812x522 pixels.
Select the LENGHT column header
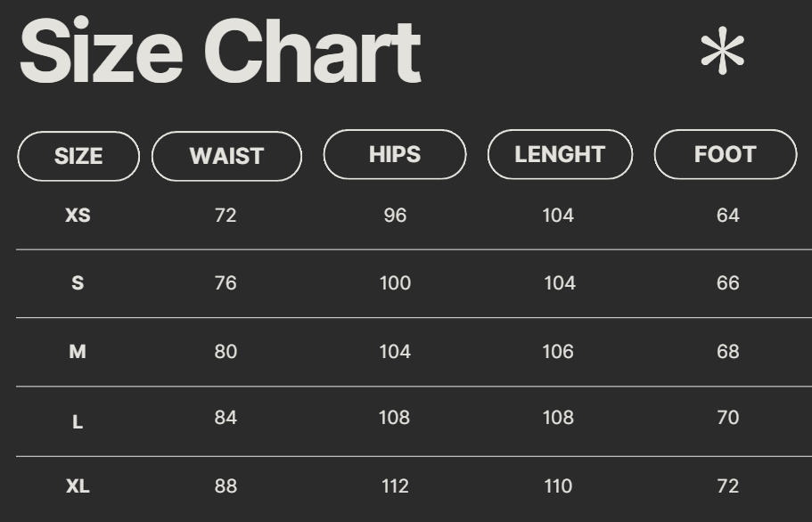coord(560,154)
